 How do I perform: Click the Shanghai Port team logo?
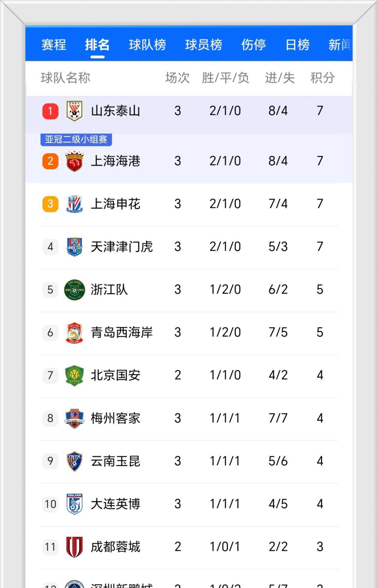click(75, 161)
